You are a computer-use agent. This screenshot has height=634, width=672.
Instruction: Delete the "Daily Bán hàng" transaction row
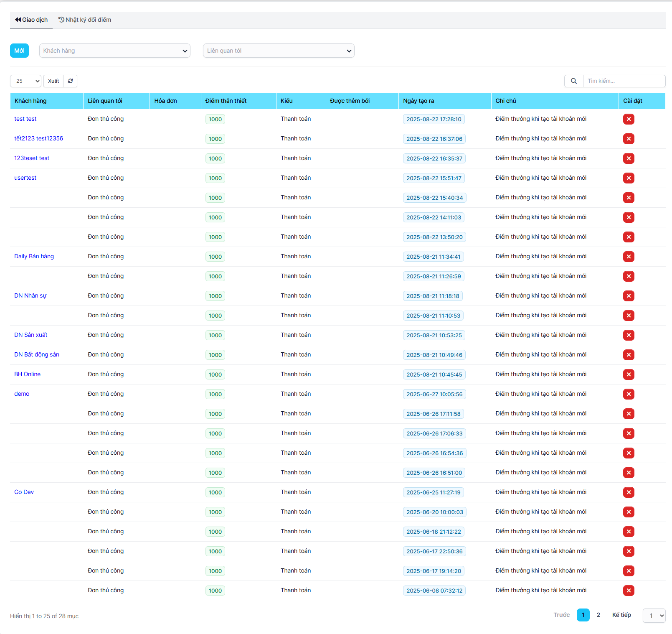[x=629, y=256]
